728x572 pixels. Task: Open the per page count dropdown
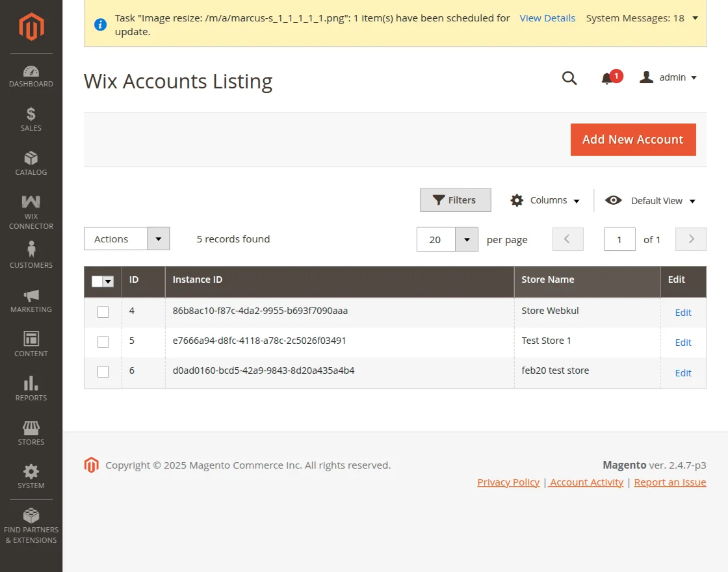[x=466, y=239]
